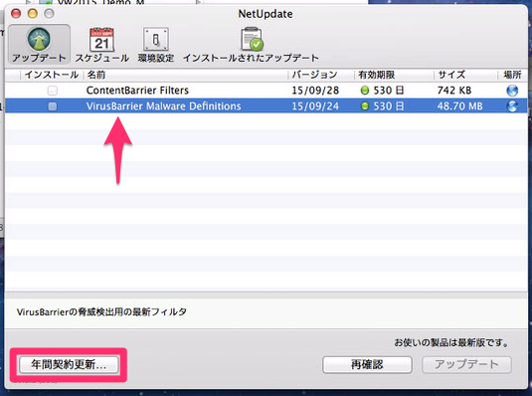Click status text お使いの製品は最新版です。
Image resolution: width=532 pixels, height=396 pixels.
click(x=451, y=343)
